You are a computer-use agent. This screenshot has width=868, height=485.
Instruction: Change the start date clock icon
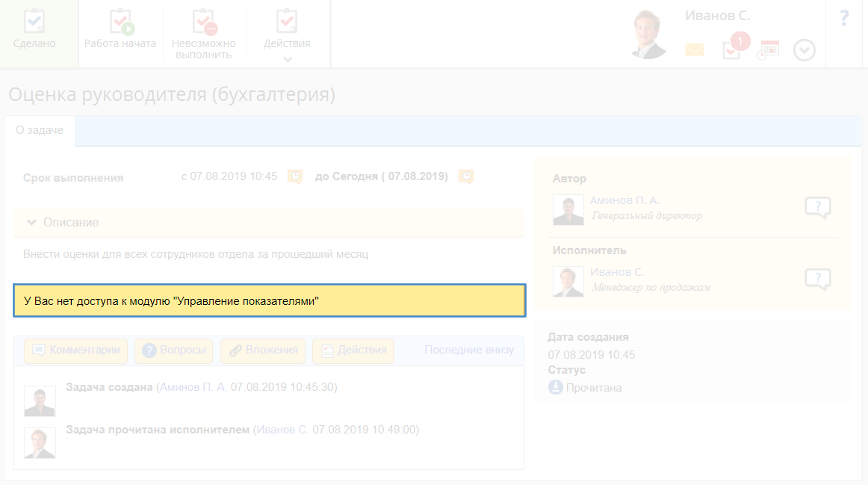(295, 177)
